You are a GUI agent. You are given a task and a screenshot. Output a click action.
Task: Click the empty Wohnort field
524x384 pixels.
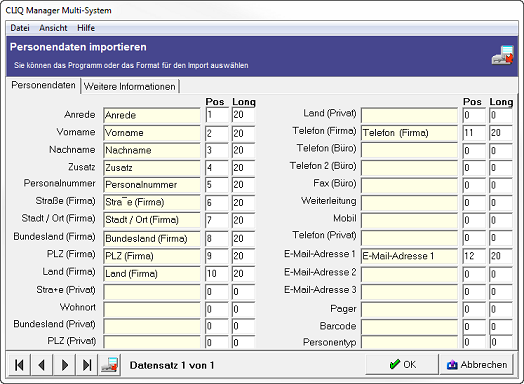coord(152,309)
